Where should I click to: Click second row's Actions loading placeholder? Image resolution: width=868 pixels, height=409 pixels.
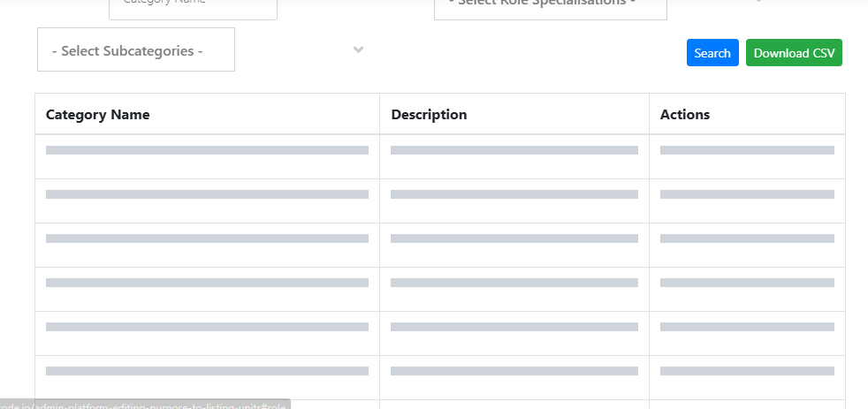pos(747,194)
